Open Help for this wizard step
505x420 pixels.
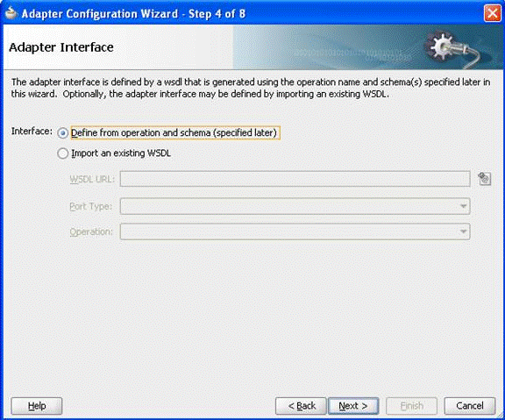[x=37, y=406]
